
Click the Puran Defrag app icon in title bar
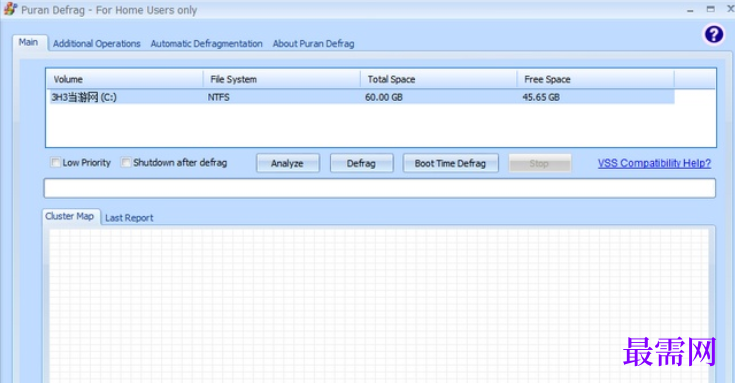pyautogui.click(x=10, y=9)
